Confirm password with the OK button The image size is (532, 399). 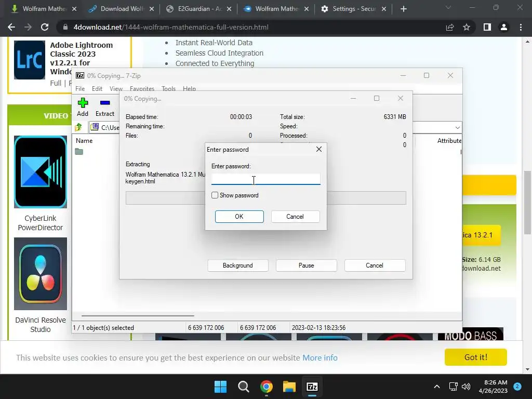pos(239,217)
